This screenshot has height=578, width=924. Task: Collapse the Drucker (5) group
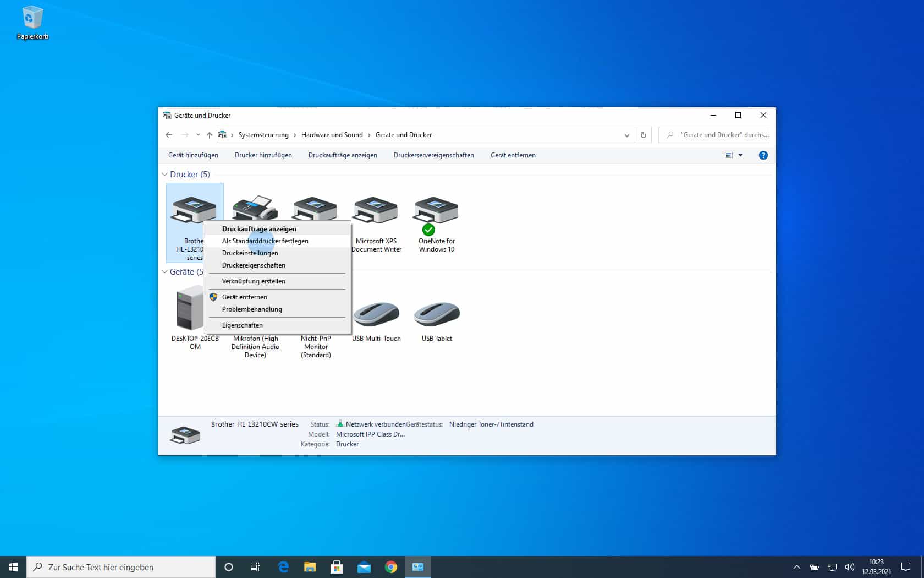coord(165,175)
